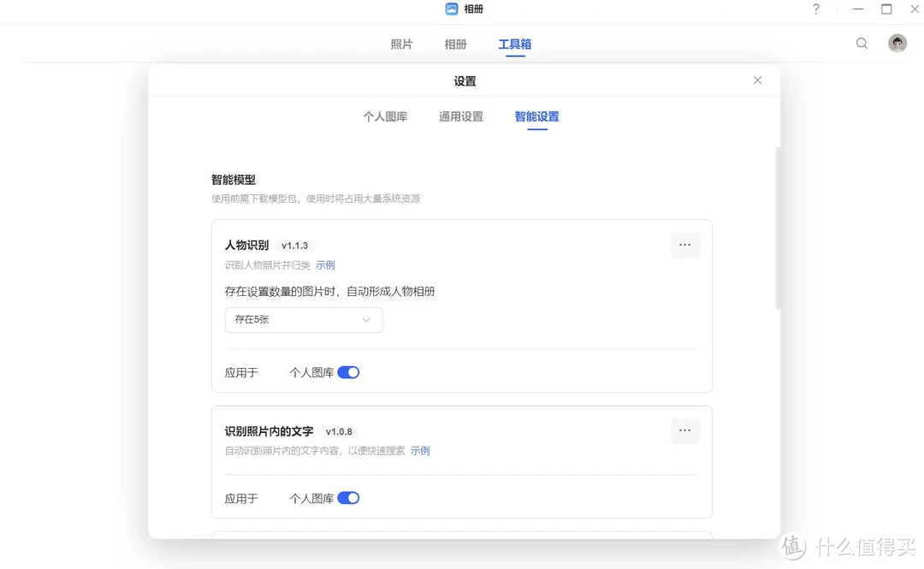Click the 示例 link for 识别照片内的文字

click(x=420, y=451)
